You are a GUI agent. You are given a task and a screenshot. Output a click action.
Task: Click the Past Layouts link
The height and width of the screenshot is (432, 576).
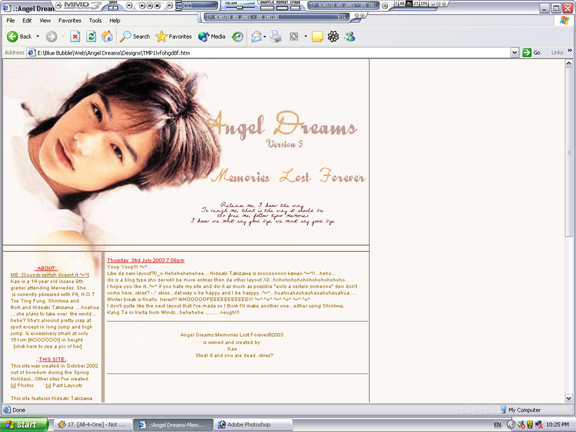[64, 385]
